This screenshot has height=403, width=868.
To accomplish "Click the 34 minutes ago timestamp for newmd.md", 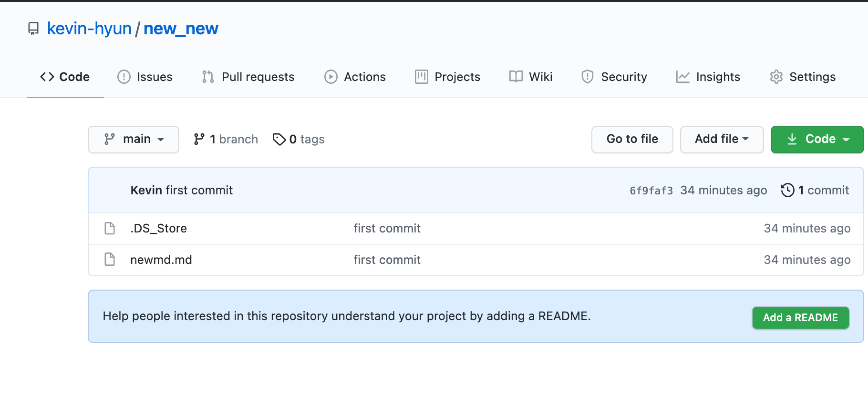I will point(807,260).
